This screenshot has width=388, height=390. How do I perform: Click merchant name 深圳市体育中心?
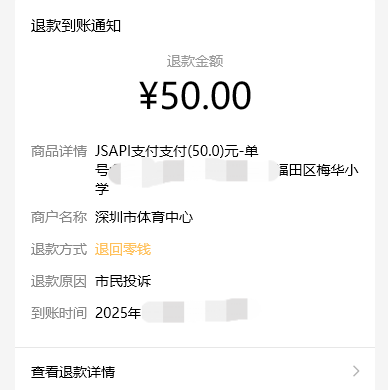coord(144,217)
